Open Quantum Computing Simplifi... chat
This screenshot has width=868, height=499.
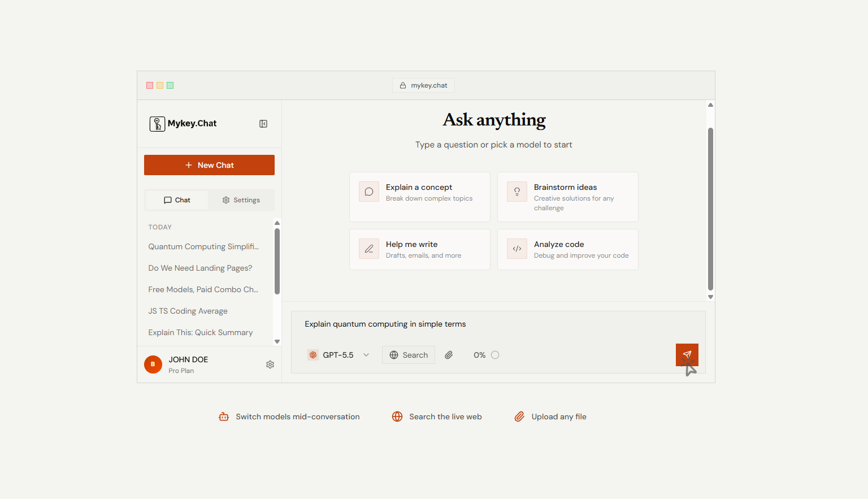tap(203, 246)
